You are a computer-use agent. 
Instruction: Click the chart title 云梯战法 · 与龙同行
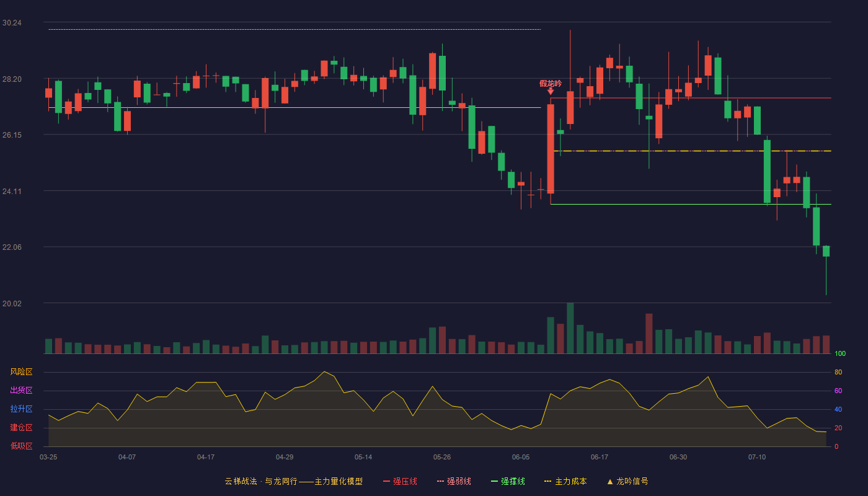(x=261, y=481)
